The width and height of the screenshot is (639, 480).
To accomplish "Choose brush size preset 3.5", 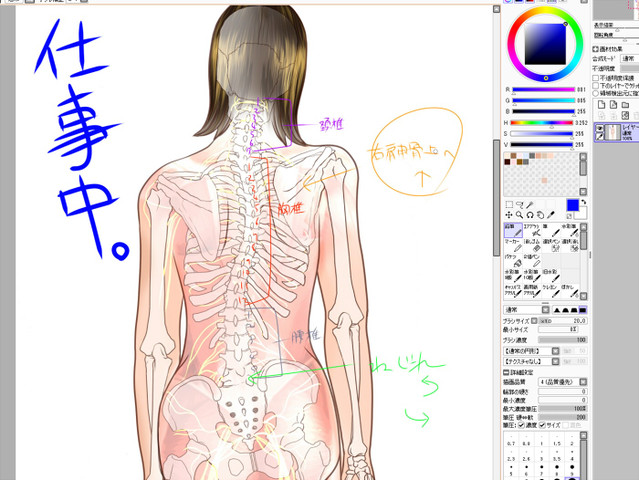I will 557,455.
